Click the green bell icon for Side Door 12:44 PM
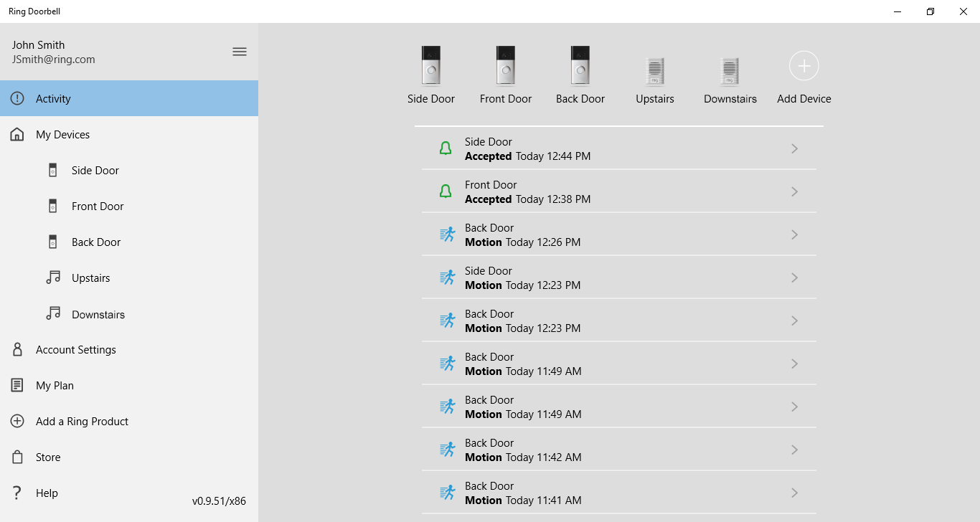Viewport: 980px width, 522px height. (446, 148)
